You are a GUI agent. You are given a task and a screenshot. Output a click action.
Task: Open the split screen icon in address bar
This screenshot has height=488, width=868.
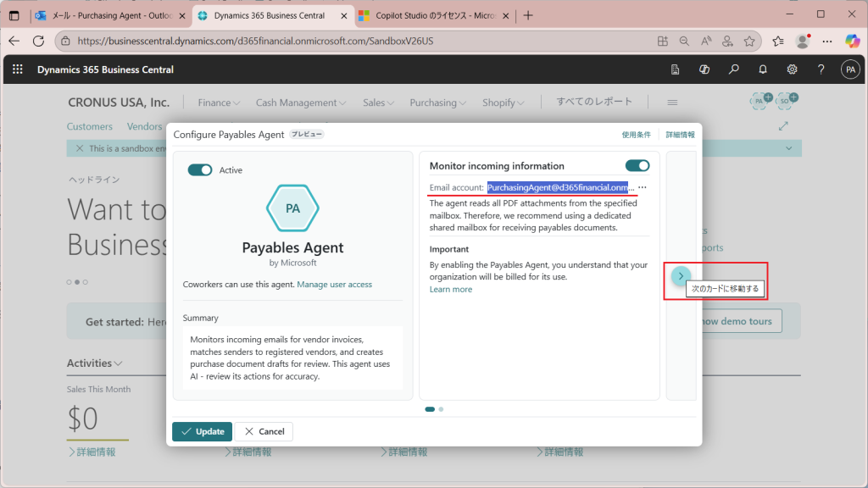click(x=663, y=41)
